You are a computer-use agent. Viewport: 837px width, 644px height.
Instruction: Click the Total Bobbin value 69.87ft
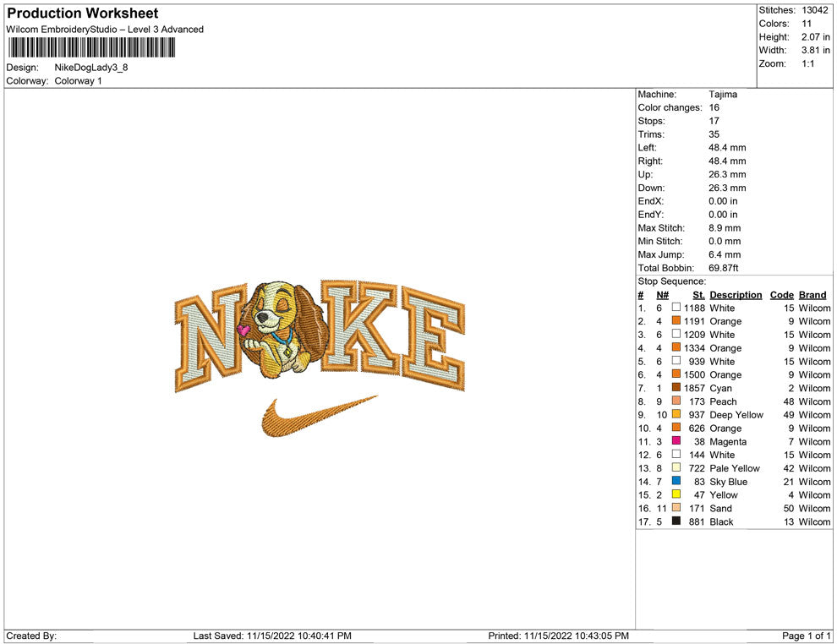click(724, 268)
